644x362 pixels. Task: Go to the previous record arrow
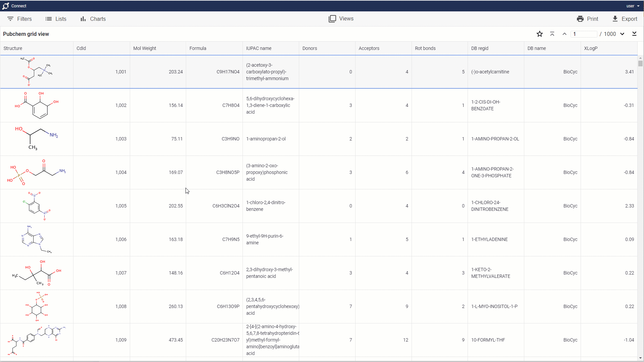pos(565,34)
